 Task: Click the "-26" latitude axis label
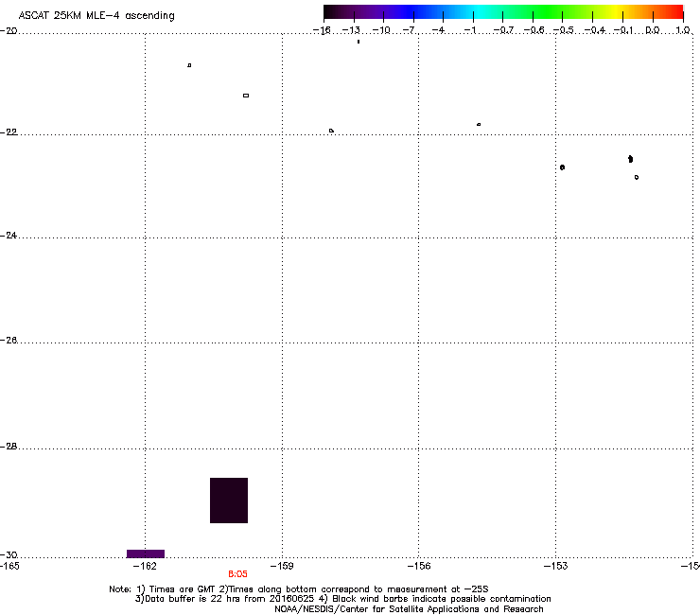[x=9, y=341]
